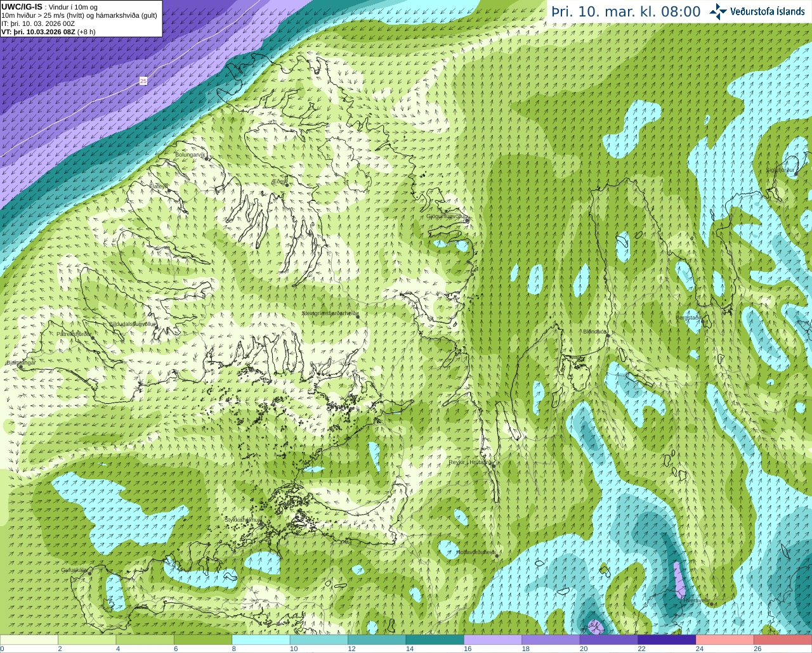Click the legend scale value '2'
Image resolution: width=812 pixels, height=653 pixels.
(x=60, y=649)
